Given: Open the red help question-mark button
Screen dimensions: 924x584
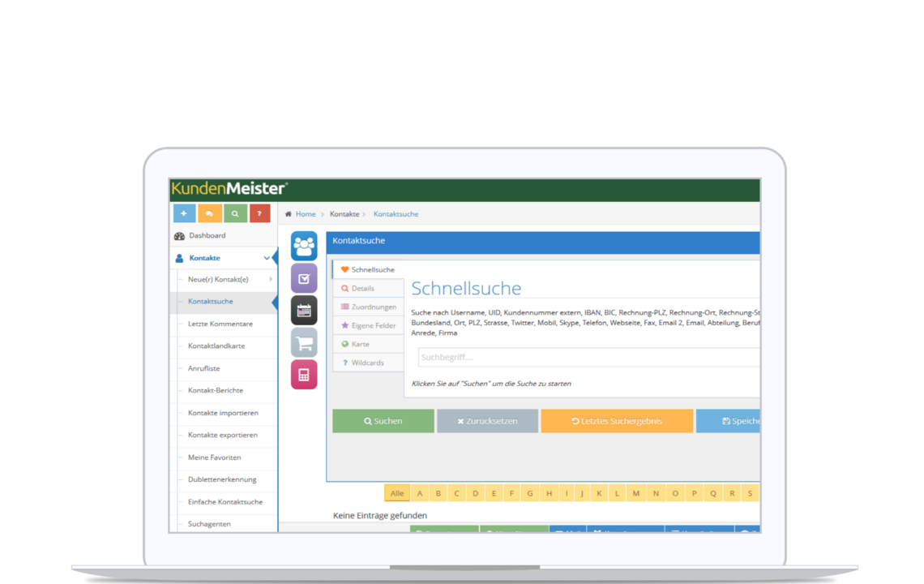Looking at the screenshot, I should [259, 213].
